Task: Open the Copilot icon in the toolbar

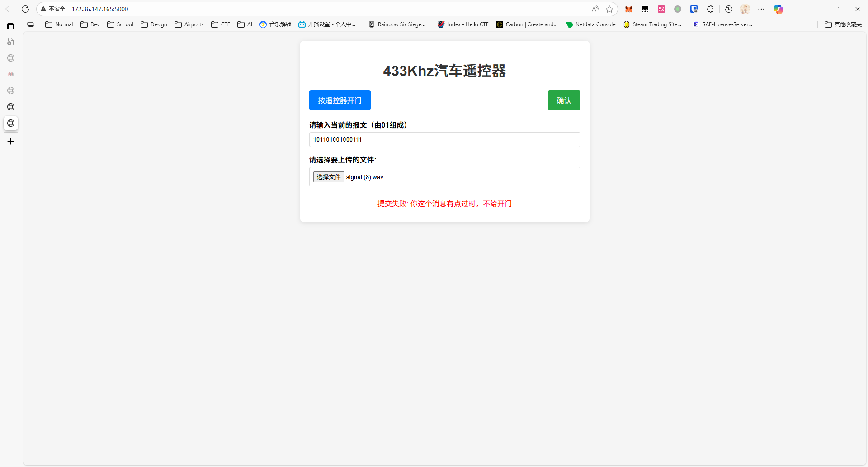Action: point(778,9)
